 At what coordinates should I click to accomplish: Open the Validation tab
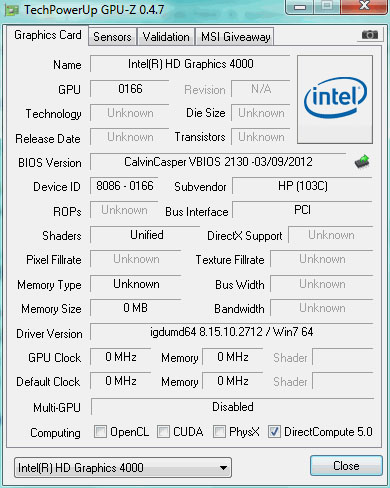[x=166, y=37]
